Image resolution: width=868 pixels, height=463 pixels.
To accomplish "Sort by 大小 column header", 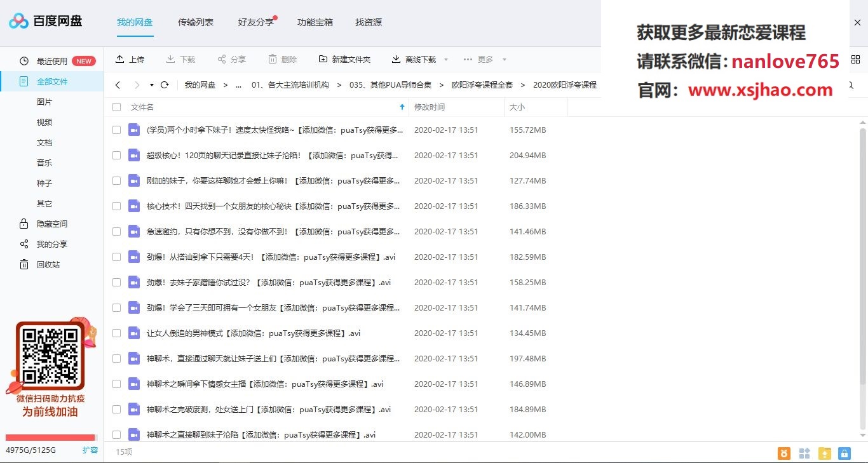I will pos(517,107).
